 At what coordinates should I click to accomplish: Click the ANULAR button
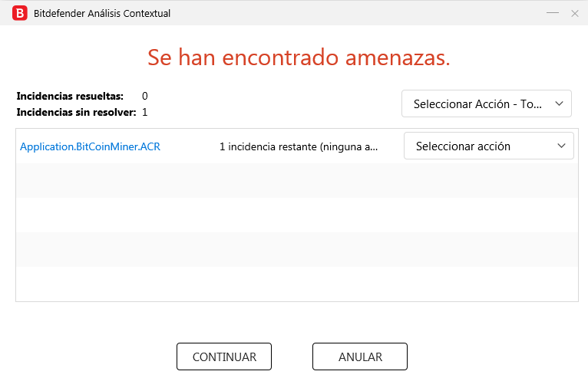point(359,356)
